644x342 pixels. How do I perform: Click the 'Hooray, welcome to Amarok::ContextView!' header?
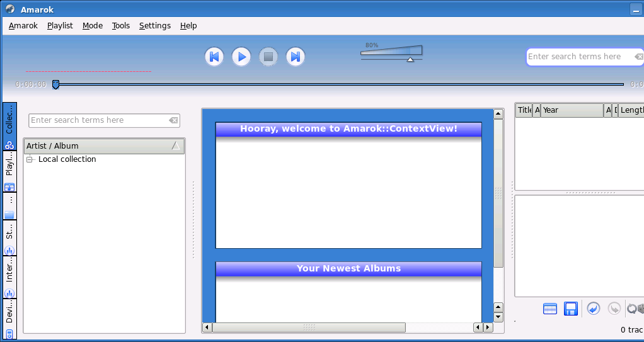348,129
